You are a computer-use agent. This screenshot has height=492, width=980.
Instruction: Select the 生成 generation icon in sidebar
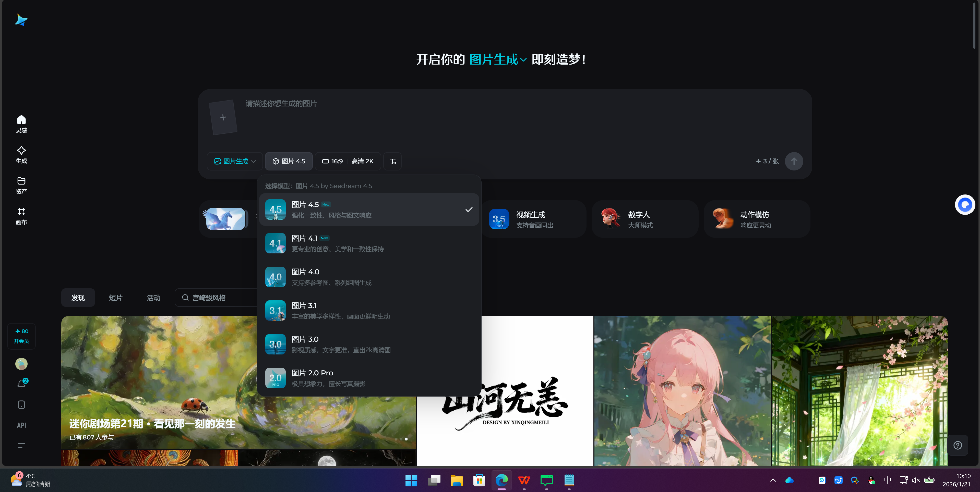click(21, 154)
